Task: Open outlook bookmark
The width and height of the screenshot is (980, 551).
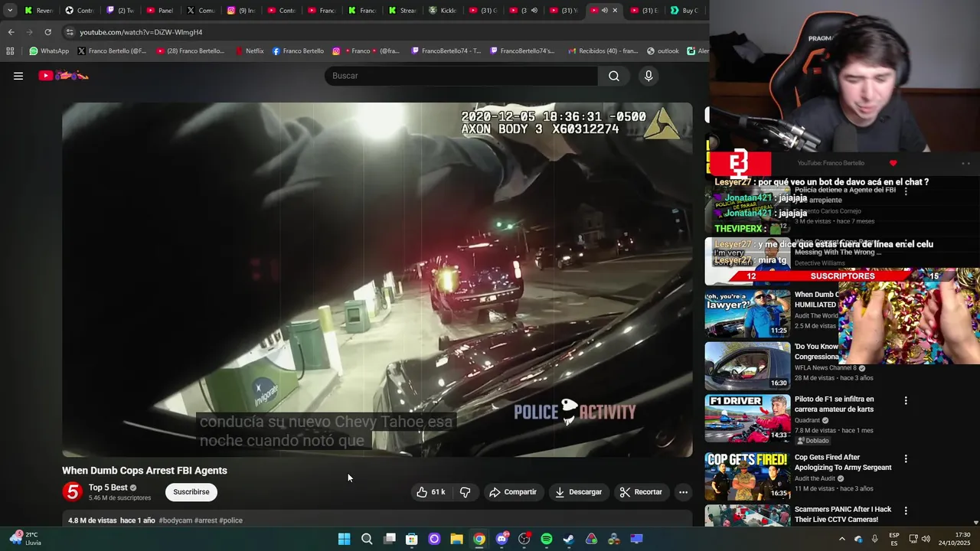Action: tap(663, 51)
